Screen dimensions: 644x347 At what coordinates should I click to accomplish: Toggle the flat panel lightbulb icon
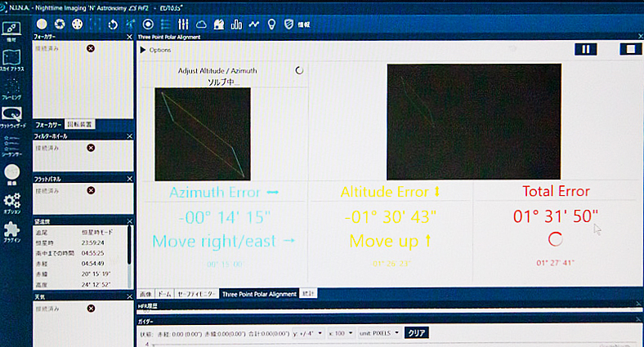coord(271,24)
